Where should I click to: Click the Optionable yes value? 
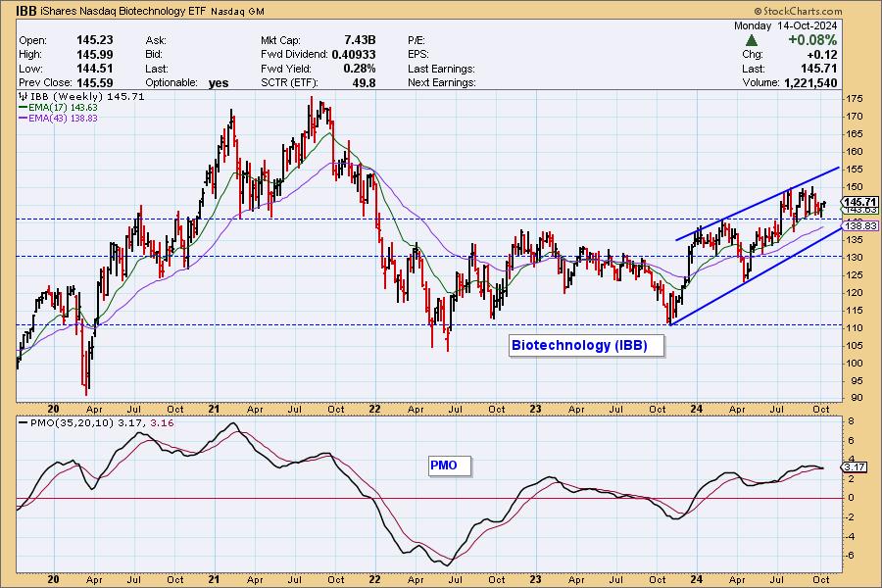[x=219, y=83]
